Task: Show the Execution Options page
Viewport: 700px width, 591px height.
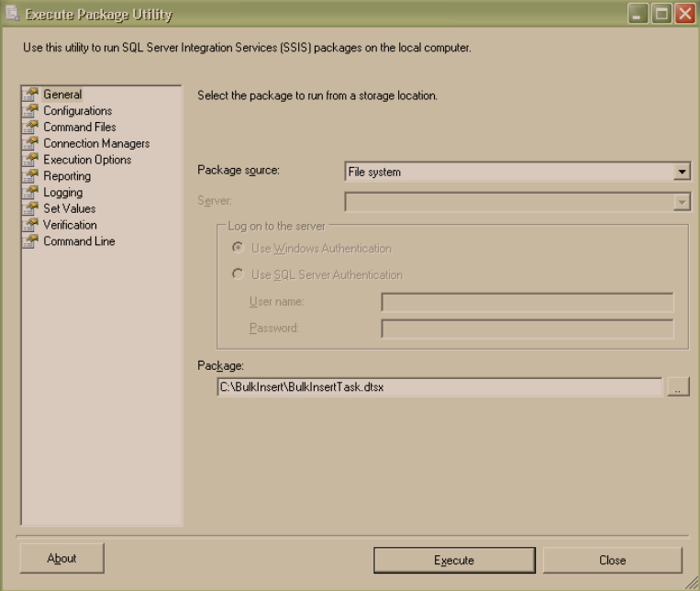Action: click(x=87, y=160)
